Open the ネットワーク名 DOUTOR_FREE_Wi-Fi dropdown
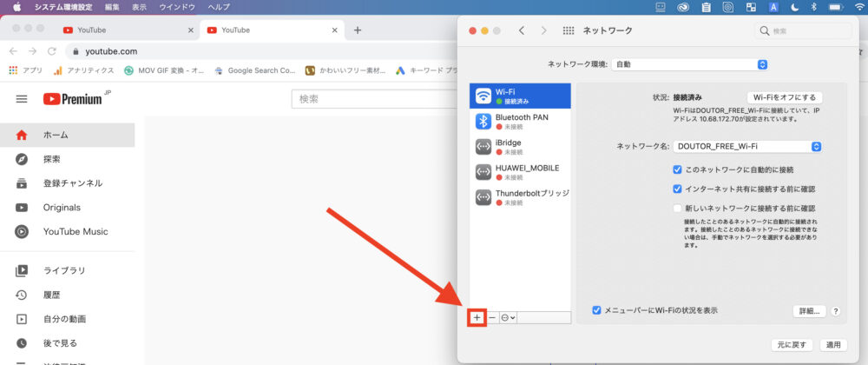The image size is (868, 365). pyautogui.click(x=748, y=147)
